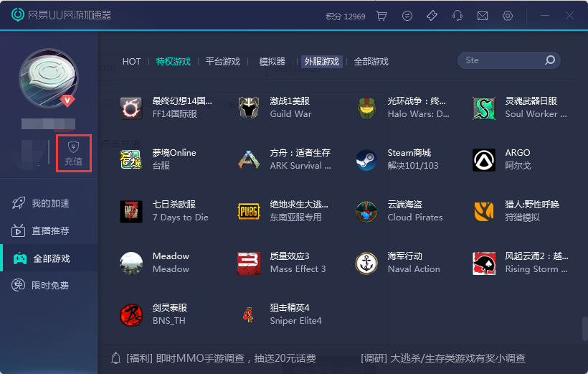Click the '七日杀欧服' game title
This screenshot has height=374, width=588.
pos(174,205)
